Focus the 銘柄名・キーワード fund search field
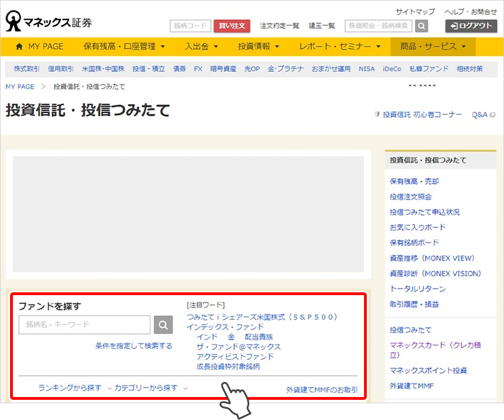Screen dimensions: 504x420 coord(85,325)
